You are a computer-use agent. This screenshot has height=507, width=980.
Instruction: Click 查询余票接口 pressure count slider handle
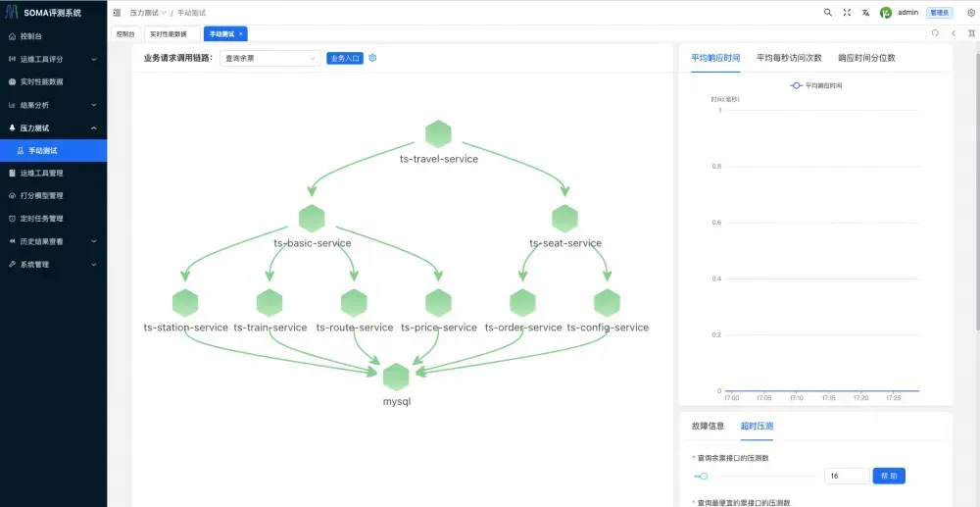704,476
